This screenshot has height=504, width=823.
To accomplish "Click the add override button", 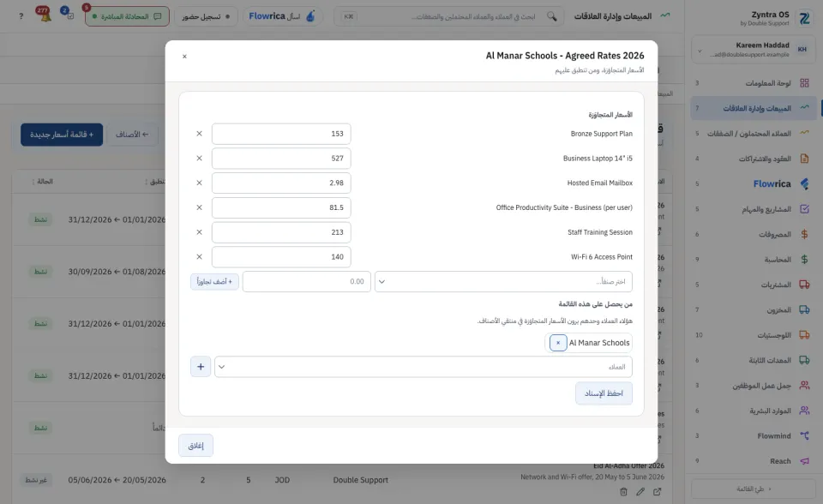I will point(214,282).
